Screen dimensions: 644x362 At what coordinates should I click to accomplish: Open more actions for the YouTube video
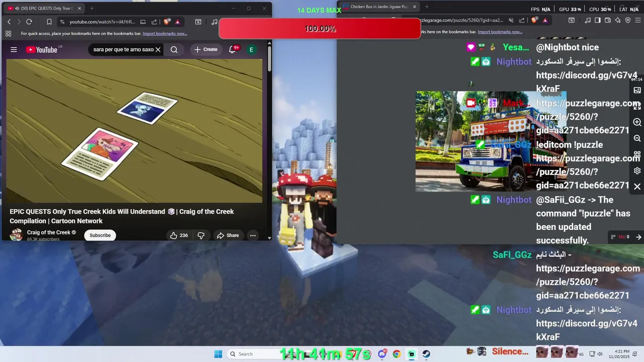tap(253, 235)
